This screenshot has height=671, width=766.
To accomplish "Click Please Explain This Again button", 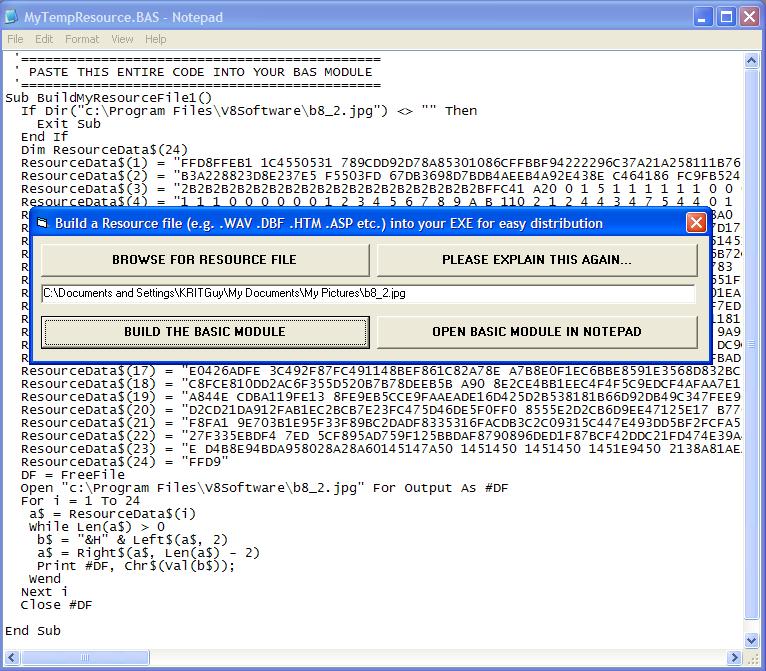I will pyautogui.click(x=536, y=260).
